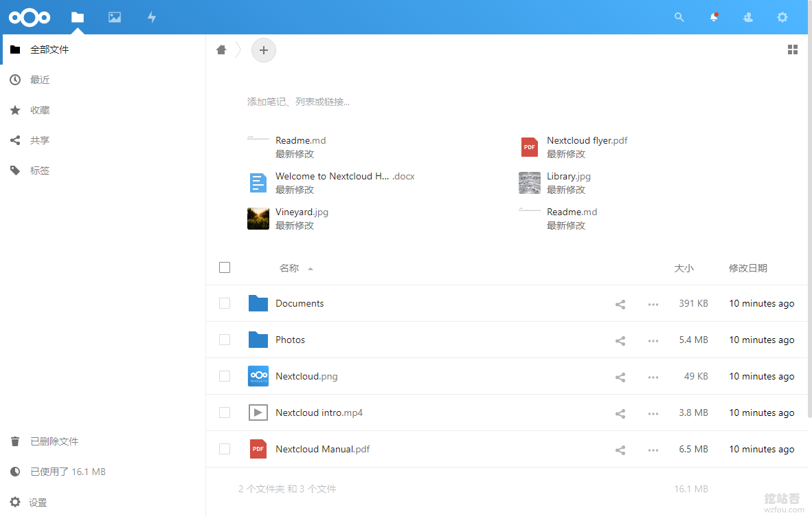Open more actions for Nextcloud.png
812x517 pixels.
pos(653,377)
